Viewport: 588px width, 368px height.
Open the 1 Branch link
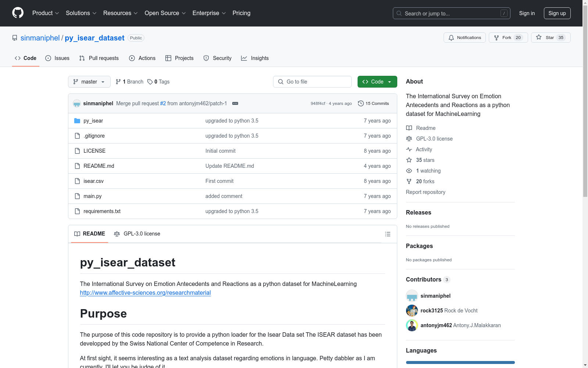tap(129, 82)
